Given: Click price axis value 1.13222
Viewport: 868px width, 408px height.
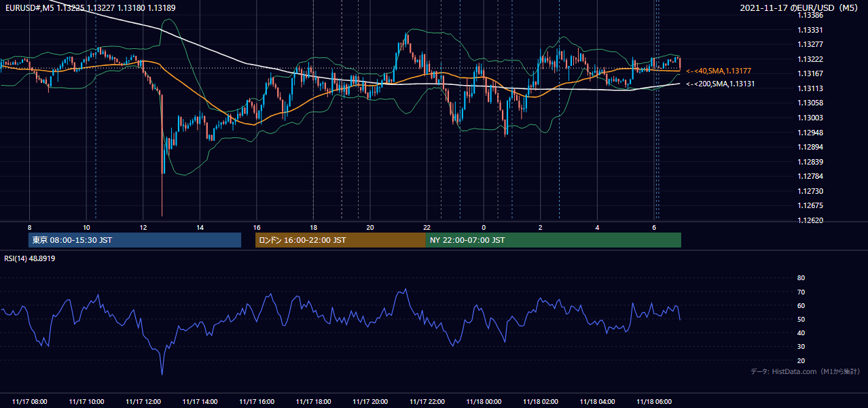Looking at the screenshot, I should (x=810, y=59).
